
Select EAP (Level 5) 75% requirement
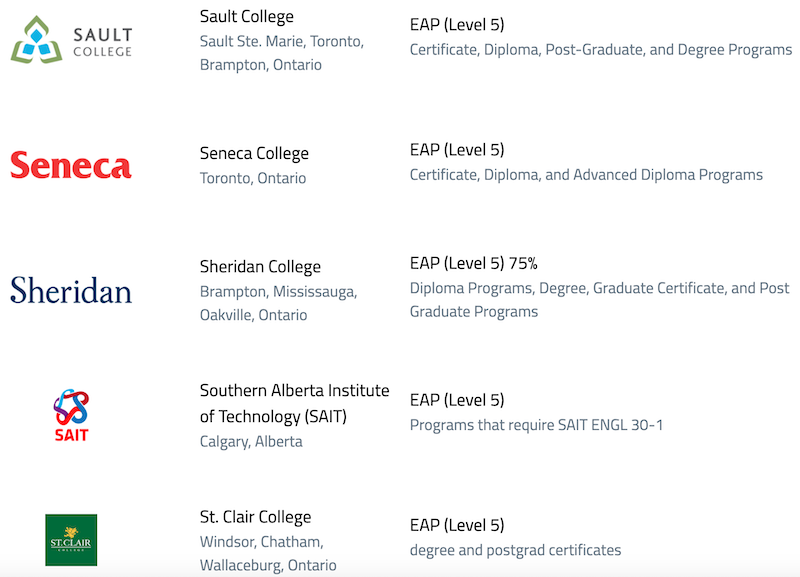click(x=473, y=263)
